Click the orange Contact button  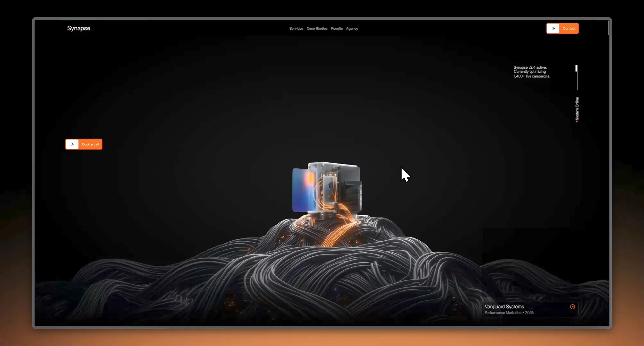coord(563,28)
